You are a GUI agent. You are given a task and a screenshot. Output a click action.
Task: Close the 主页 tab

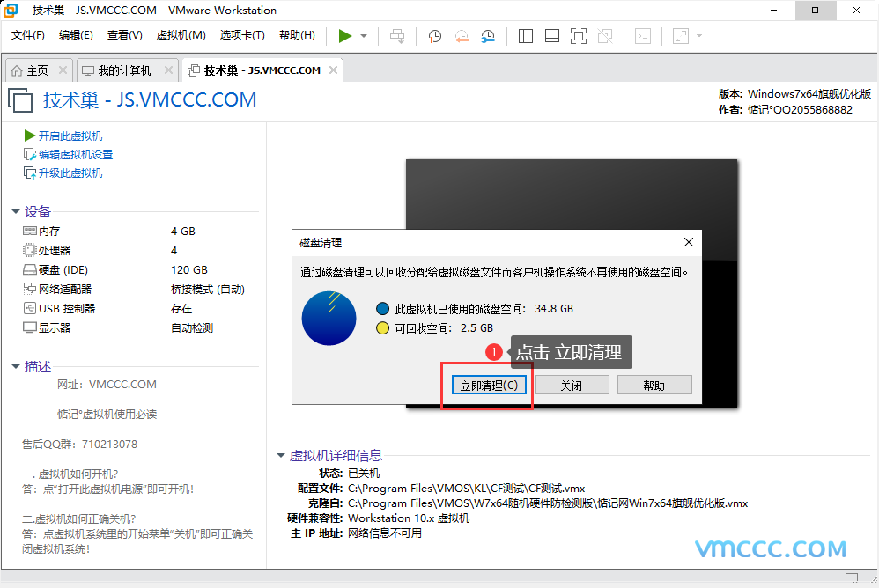click(63, 70)
